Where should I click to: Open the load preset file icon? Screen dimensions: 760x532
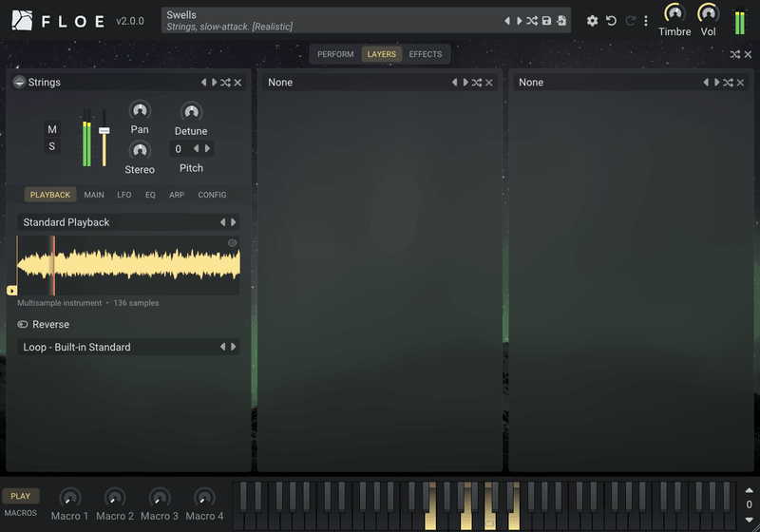561,21
